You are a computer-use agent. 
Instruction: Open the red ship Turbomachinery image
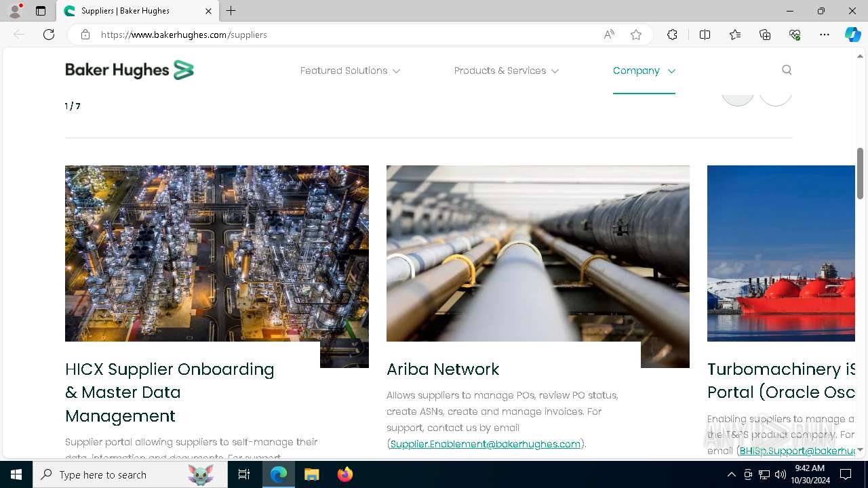click(x=781, y=253)
